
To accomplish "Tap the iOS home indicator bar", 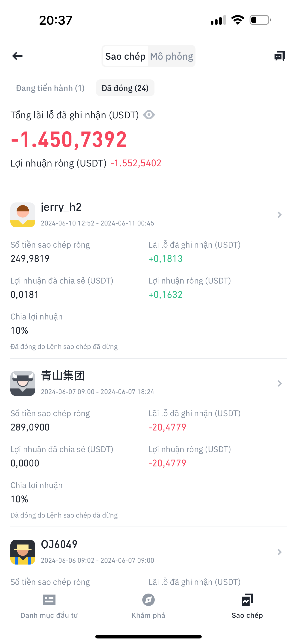I will point(148,636).
